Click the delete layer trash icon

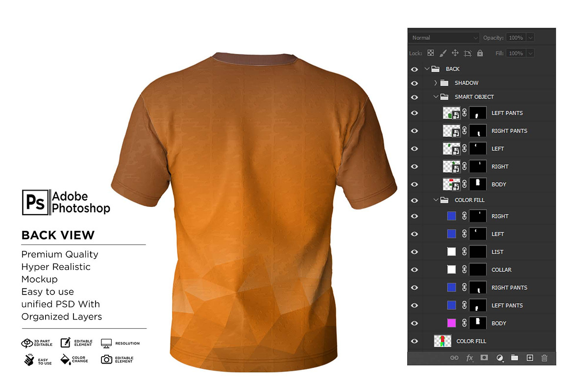(x=544, y=358)
